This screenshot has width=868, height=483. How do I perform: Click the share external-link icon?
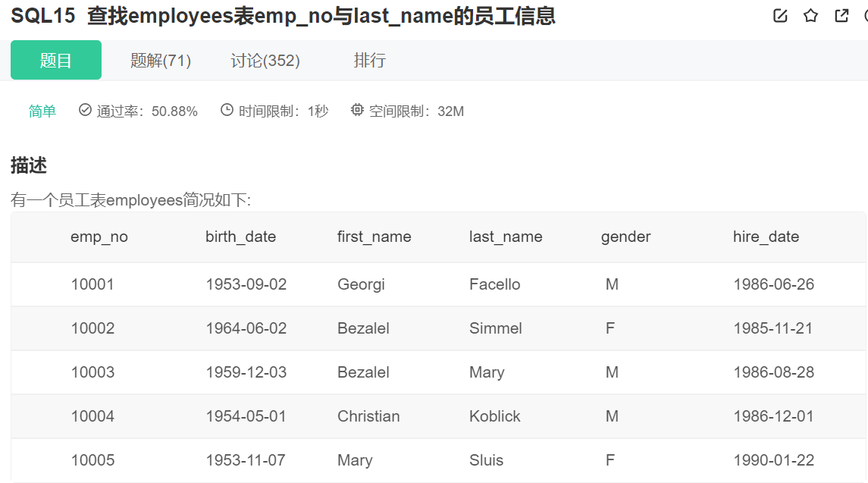pos(841,16)
